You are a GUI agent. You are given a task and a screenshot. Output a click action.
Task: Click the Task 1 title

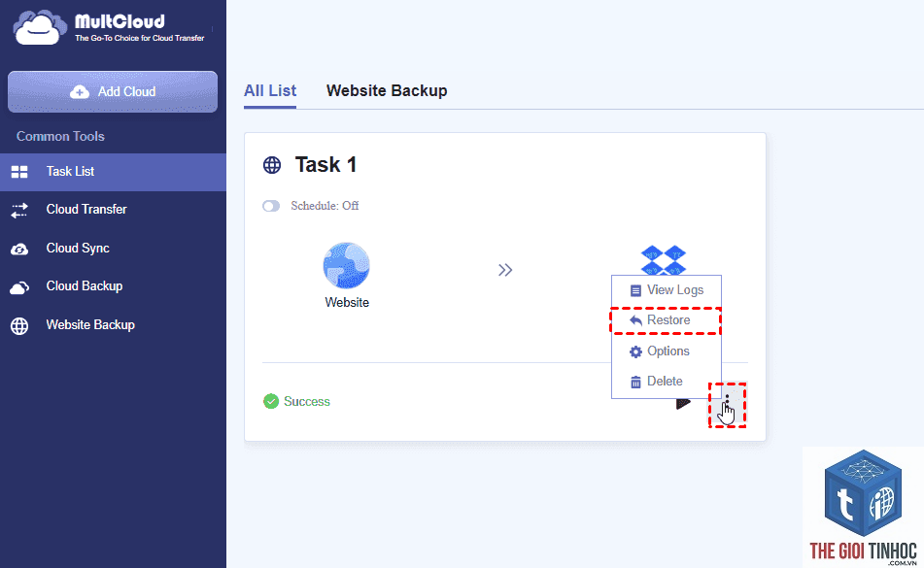click(325, 165)
